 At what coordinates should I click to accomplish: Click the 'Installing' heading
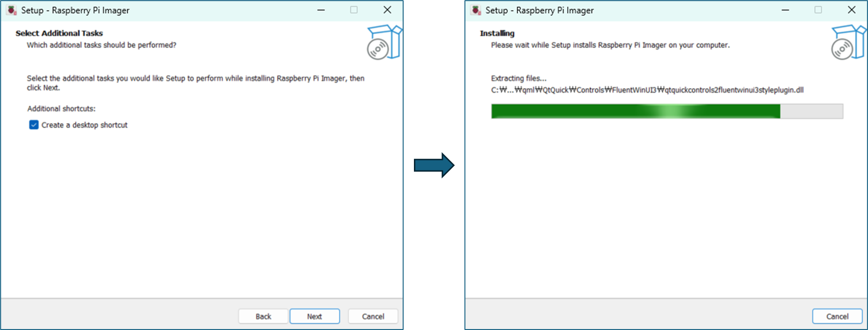click(497, 33)
